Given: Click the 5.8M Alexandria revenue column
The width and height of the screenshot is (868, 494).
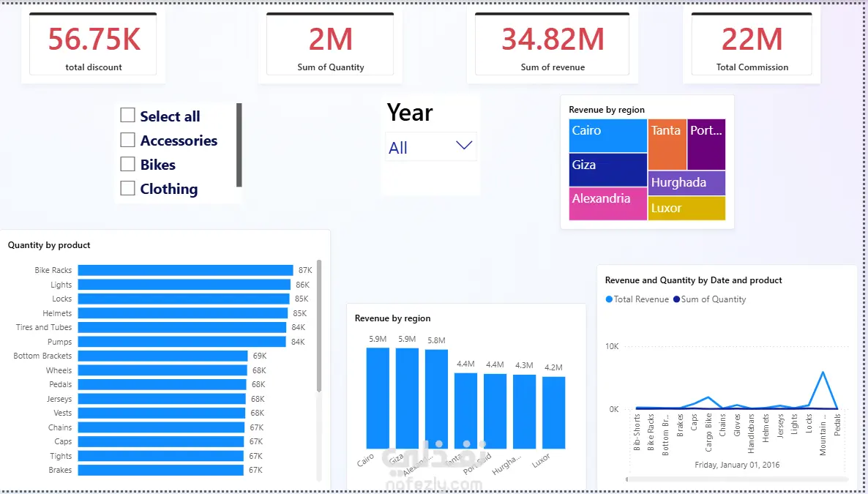Looking at the screenshot, I should pyautogui.click(x=436, y=400).
